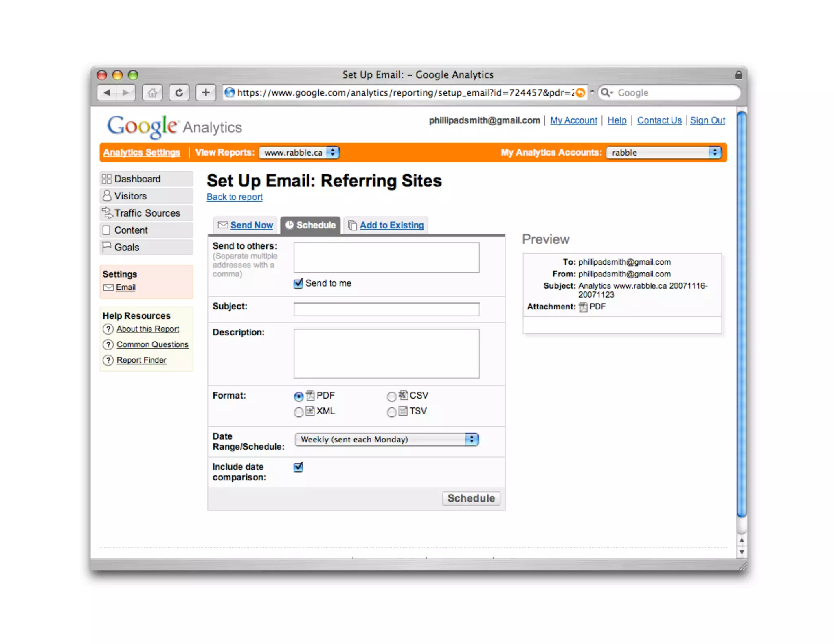
Task: Click in the Description text area
Action: tap(386, 354)
